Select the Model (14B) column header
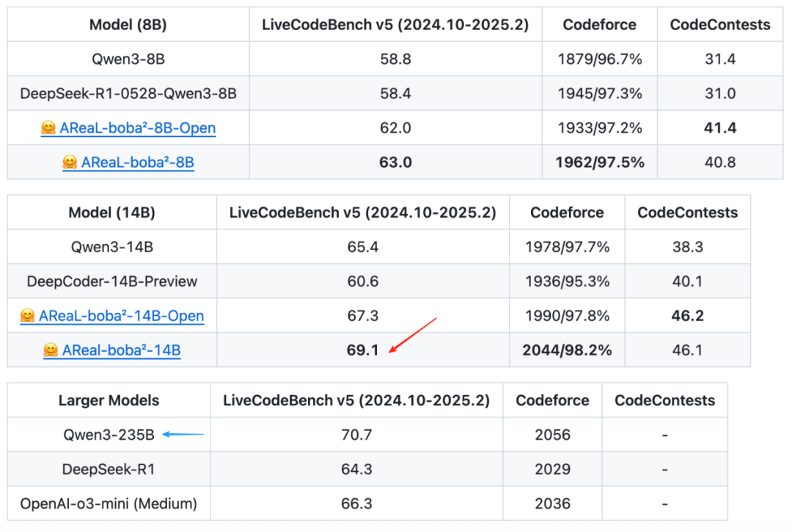 pyautogui.click(x=111, y=213)
